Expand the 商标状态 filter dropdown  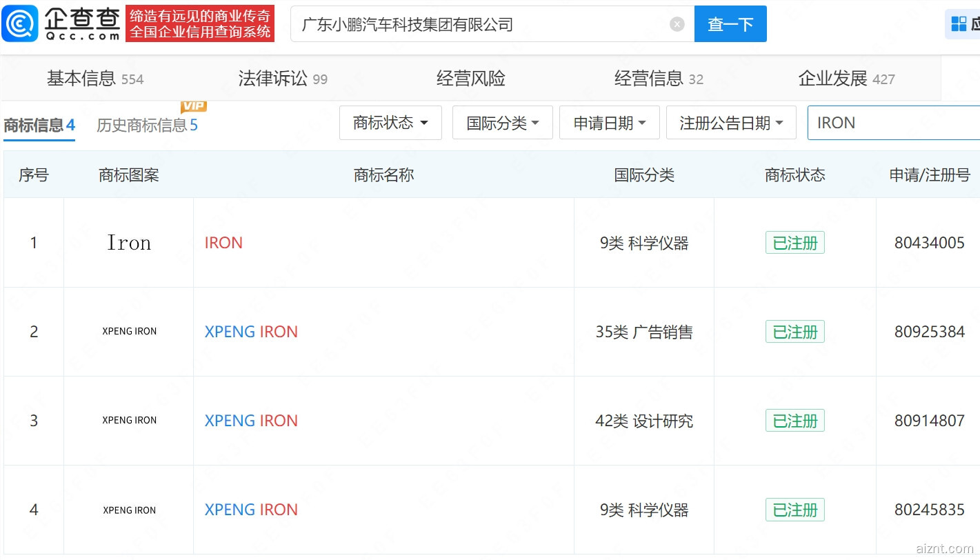tap(390, 123)
